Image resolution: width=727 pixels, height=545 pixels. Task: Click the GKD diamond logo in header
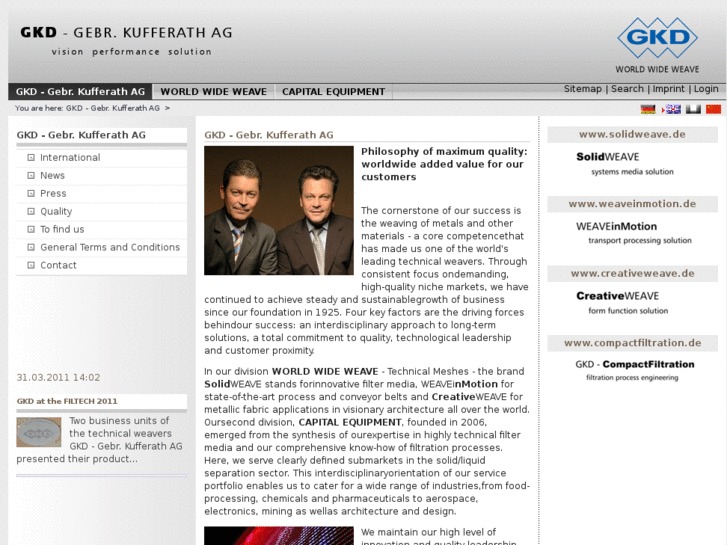tap(657, 38)
